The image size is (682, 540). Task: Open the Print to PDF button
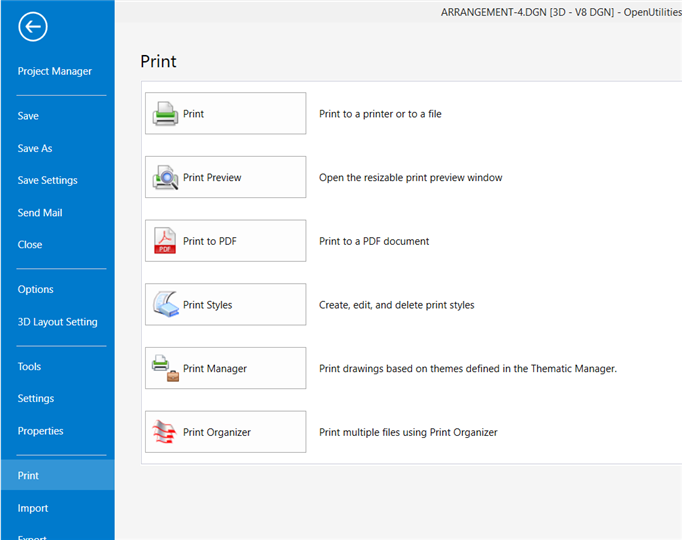click(225, 241)
